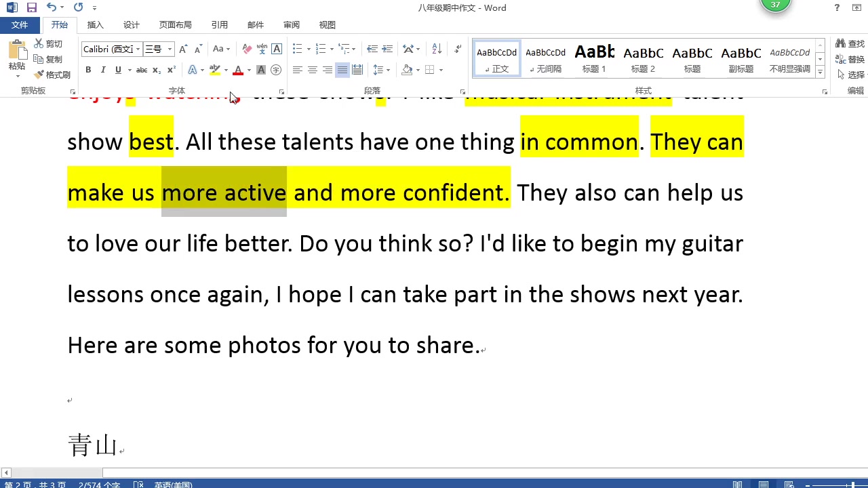The width and height of the screenshot is (868, 488).
Task: Toggle underline formatting
Action: coord(118,70)
